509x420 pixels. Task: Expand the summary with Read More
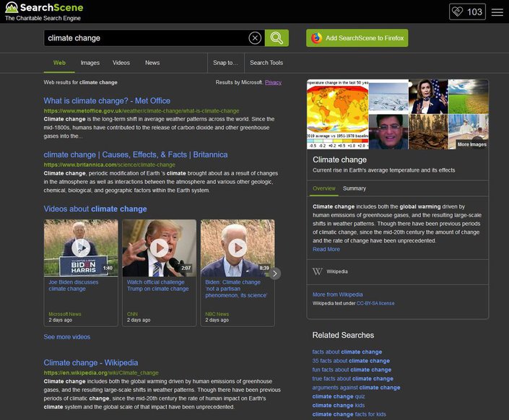pos(326,250)
